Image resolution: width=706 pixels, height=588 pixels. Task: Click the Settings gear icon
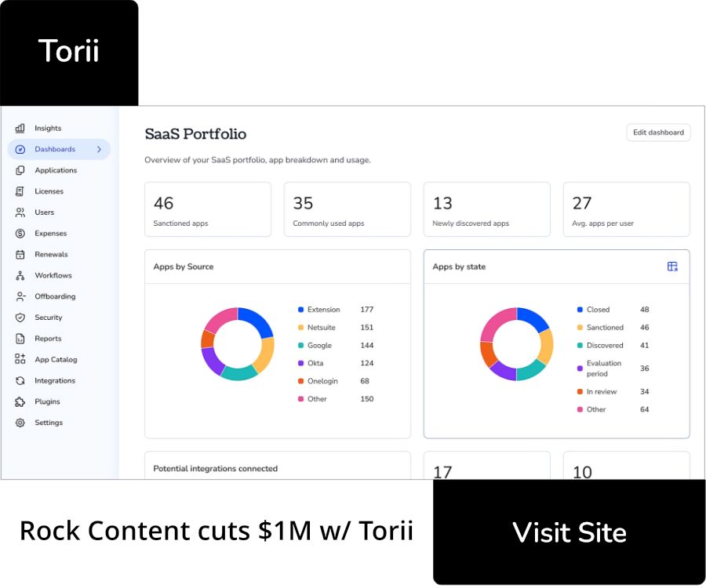pos(20,423)
